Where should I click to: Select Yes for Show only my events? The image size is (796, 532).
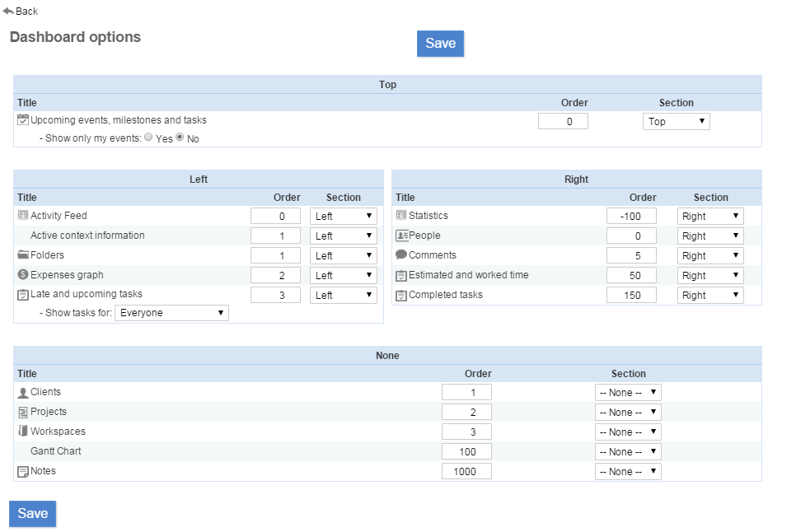148,138
